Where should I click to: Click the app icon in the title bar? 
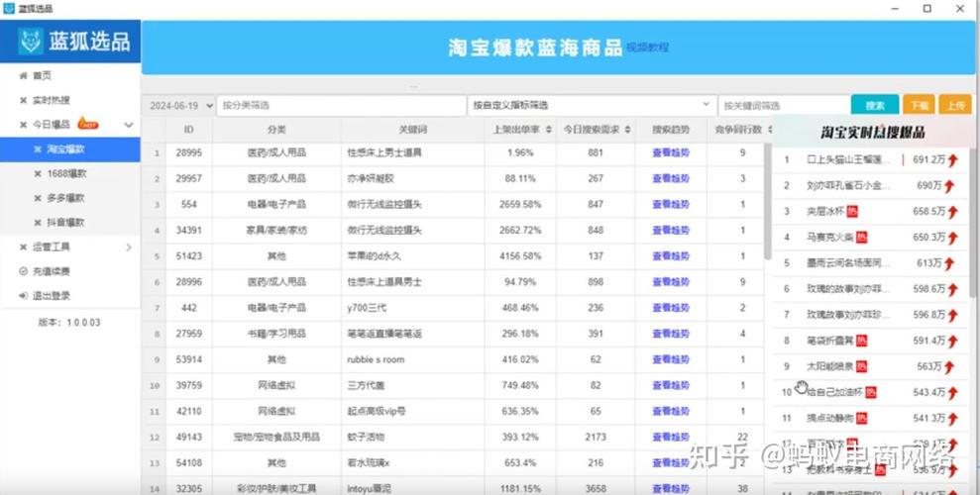click(x=9, y=9)
